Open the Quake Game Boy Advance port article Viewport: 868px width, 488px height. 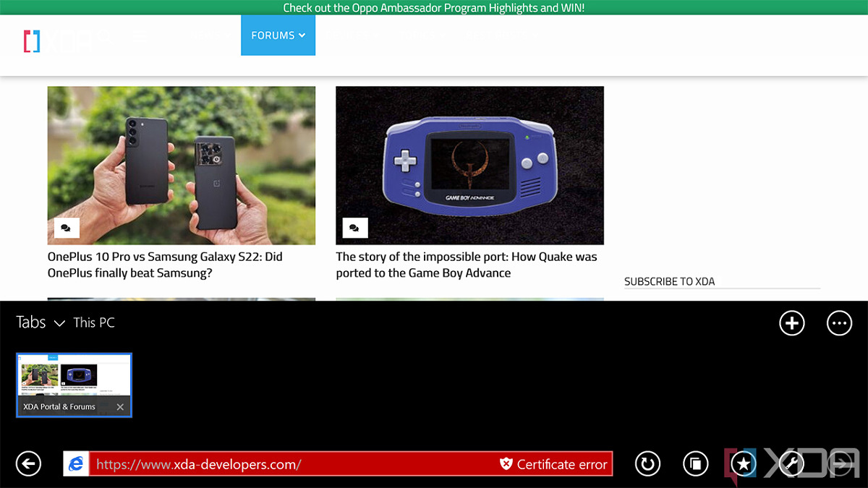click(x=467, y=265)
